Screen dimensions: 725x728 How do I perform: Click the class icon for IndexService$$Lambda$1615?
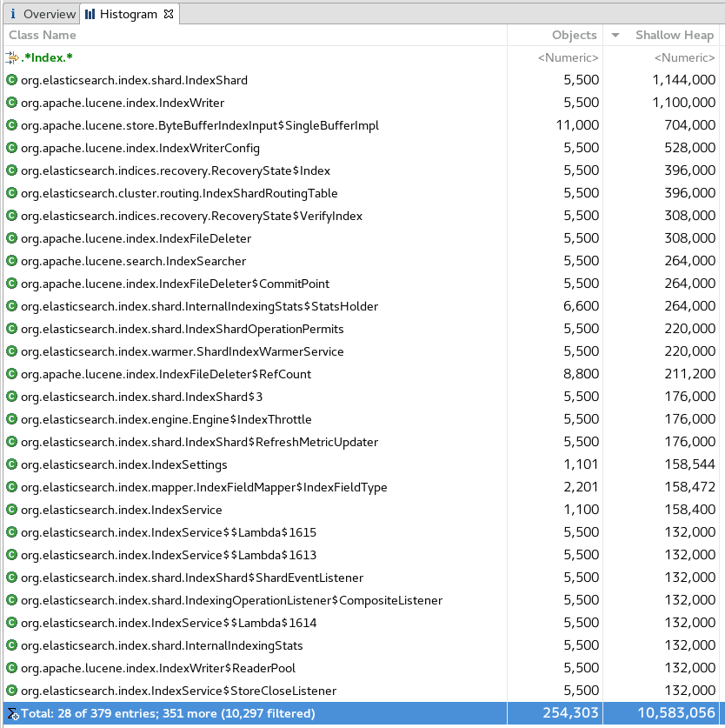click(11, 532)
